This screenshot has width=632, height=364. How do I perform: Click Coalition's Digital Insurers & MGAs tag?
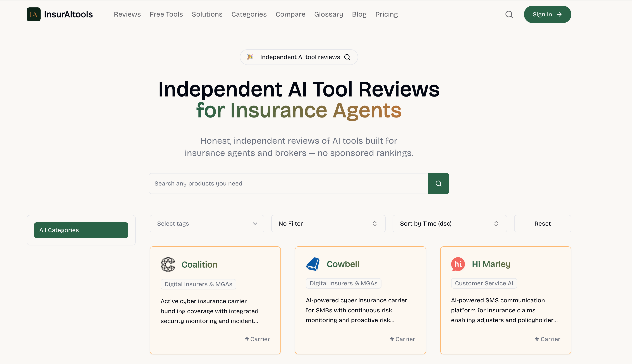tap(198, 284)
